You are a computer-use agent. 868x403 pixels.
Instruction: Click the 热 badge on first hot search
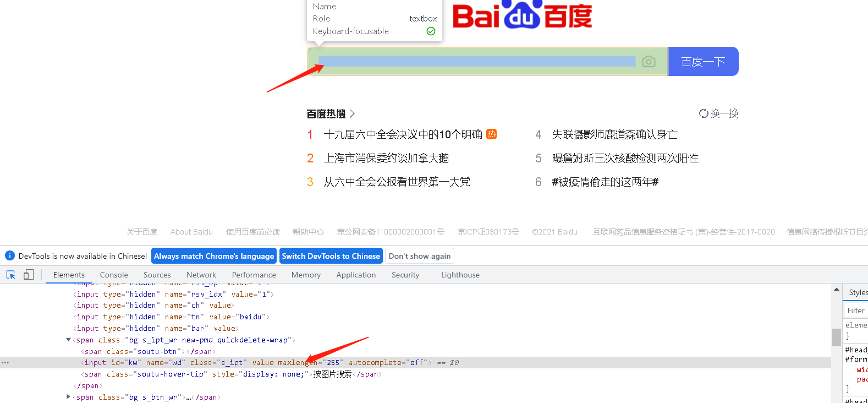pyautogui.click(x=492, y=134)
